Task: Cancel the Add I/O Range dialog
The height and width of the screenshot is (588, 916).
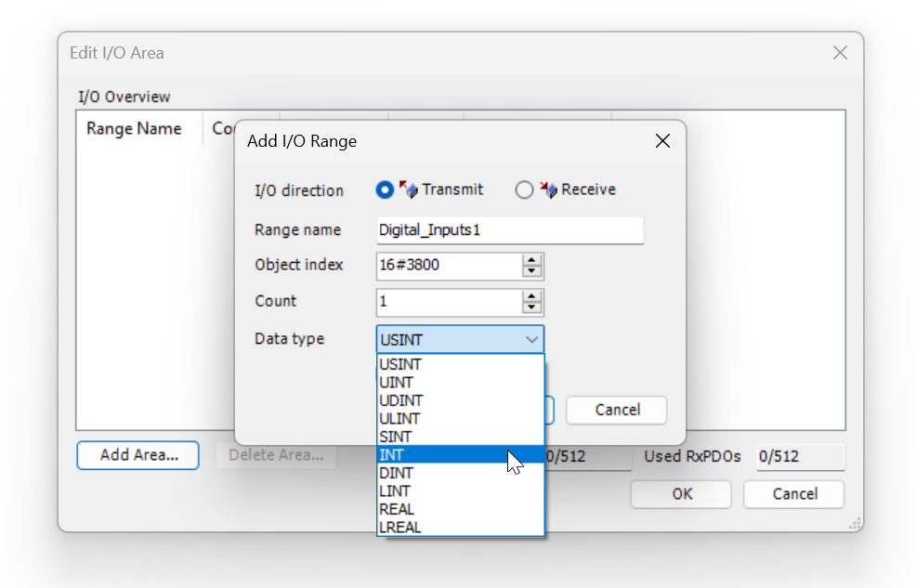Action: (616, 410)
